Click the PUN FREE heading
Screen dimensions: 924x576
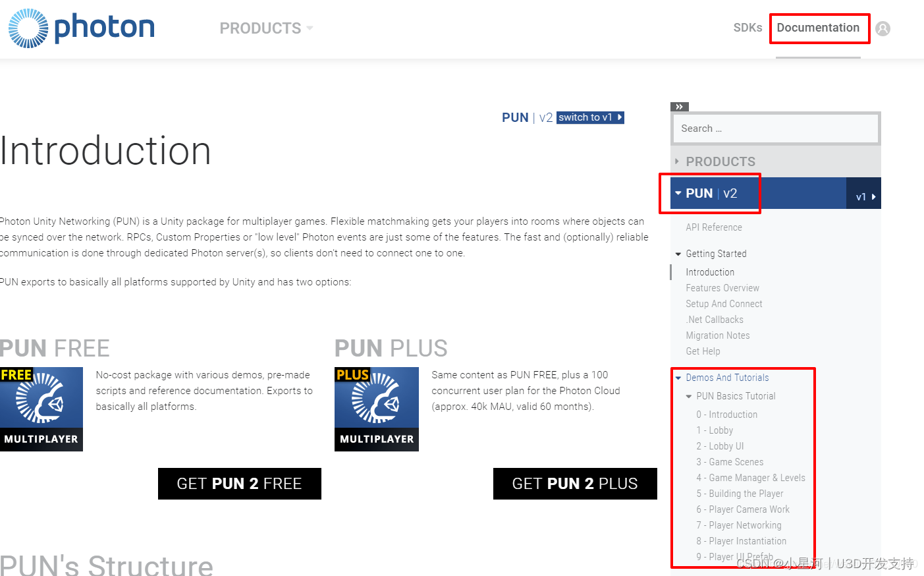[55, 348]
